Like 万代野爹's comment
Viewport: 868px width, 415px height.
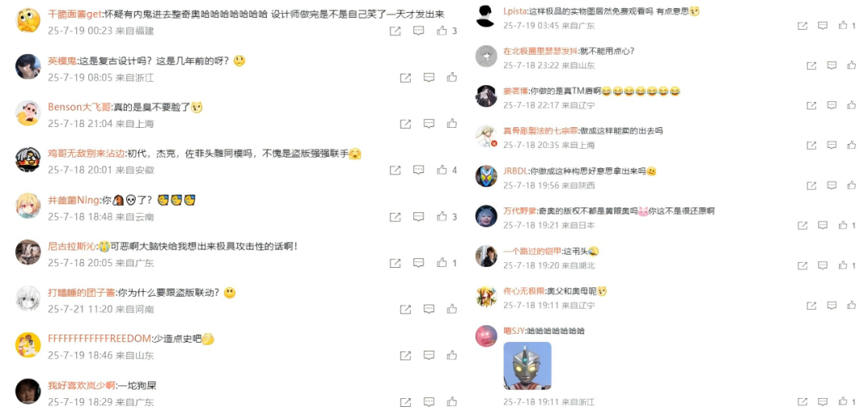point(843,225)
